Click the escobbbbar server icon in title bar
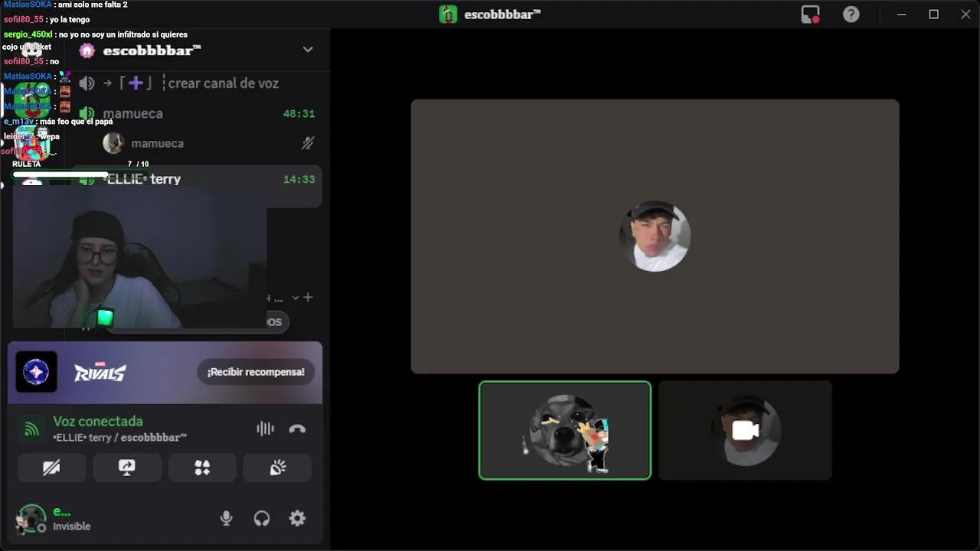The height and width of the screenshot is (551, 980). pos(448,15)
